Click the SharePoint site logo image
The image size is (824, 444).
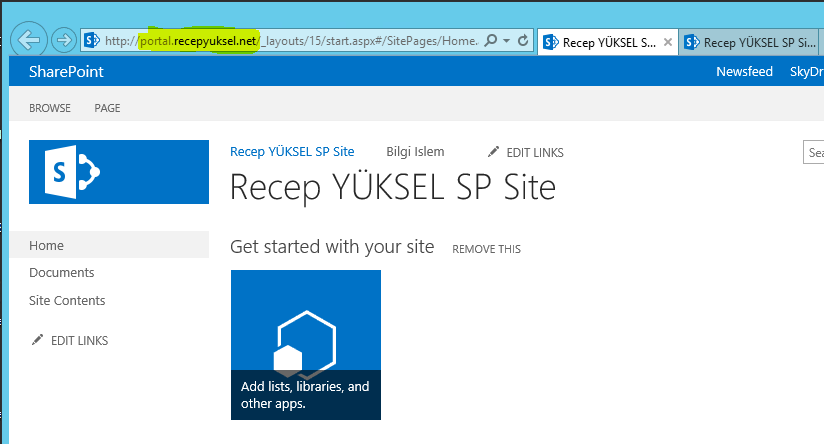[119, 172]
